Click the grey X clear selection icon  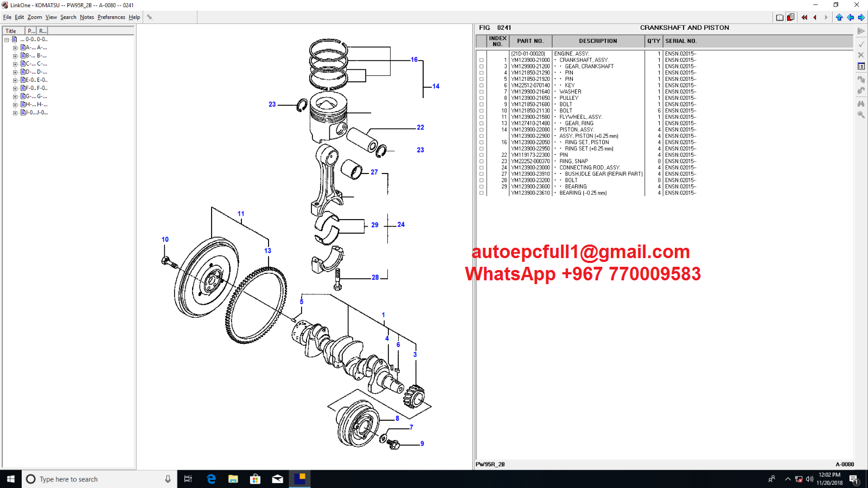pos(861,55)
